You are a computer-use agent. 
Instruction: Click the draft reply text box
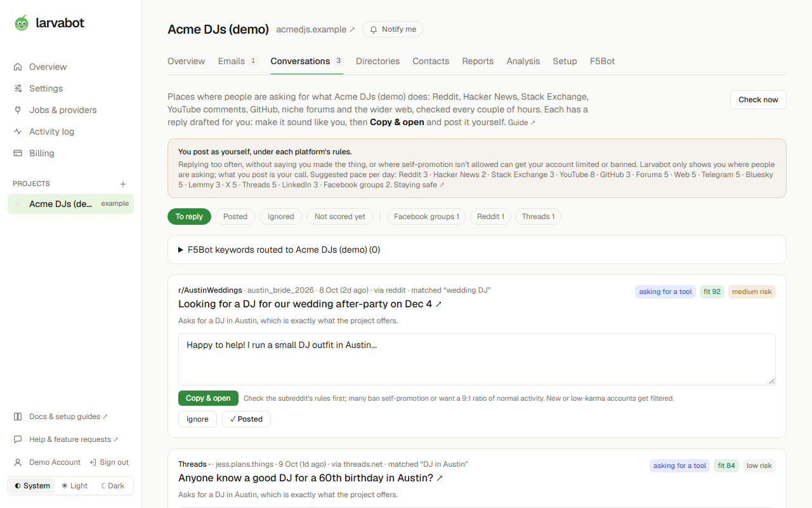[477, 359]
